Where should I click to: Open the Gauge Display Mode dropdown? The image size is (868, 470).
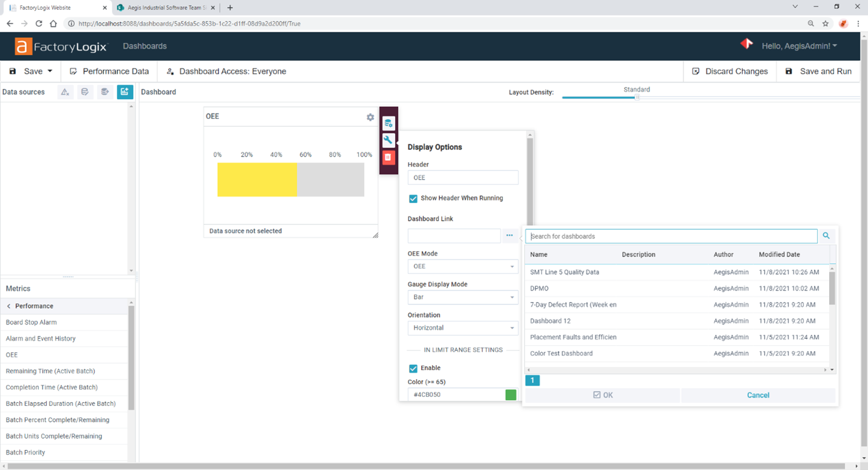(463, 297)
